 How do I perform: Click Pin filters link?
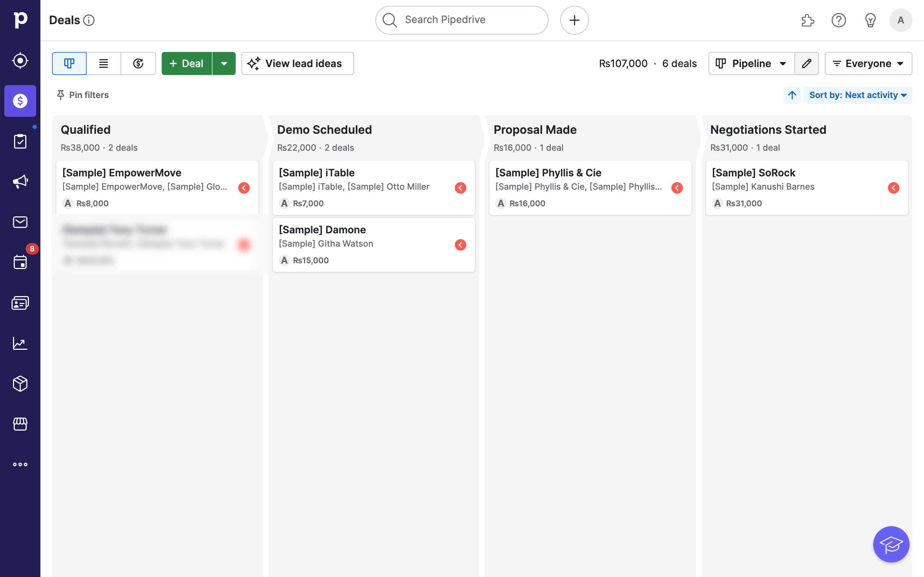pos(82,95)
